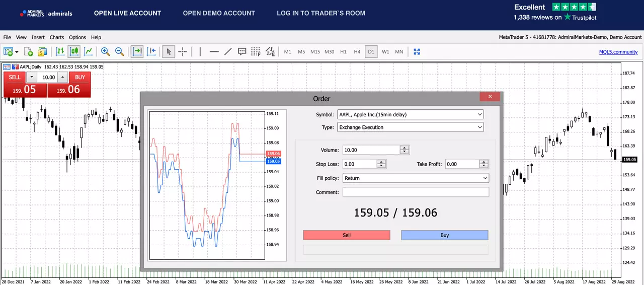Decrease one-click trading volume arrow
The height and width of the screenshot is (285, 644).
click(x=32, y=77)
